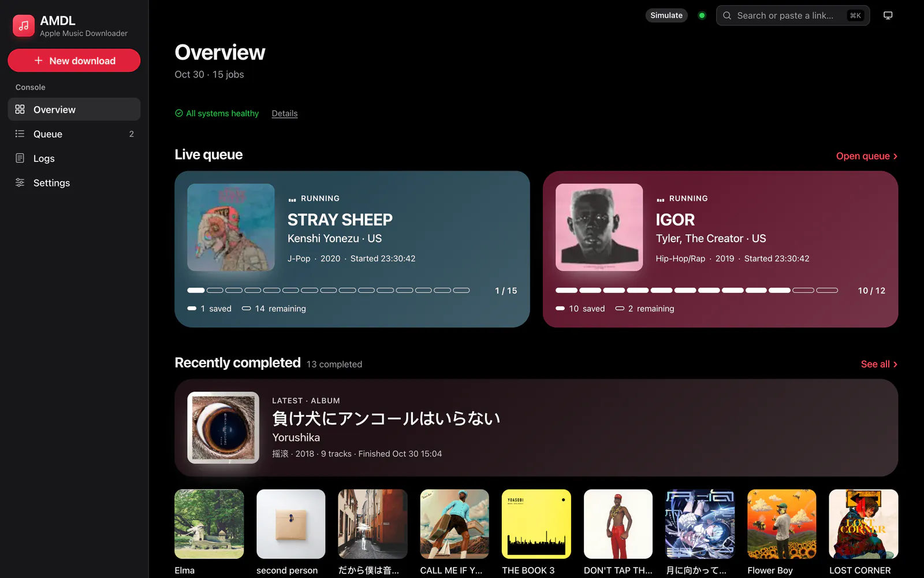Open the second person album thumbnail
The height and width of the screenshot is (578, 924).
click(291, 524)
